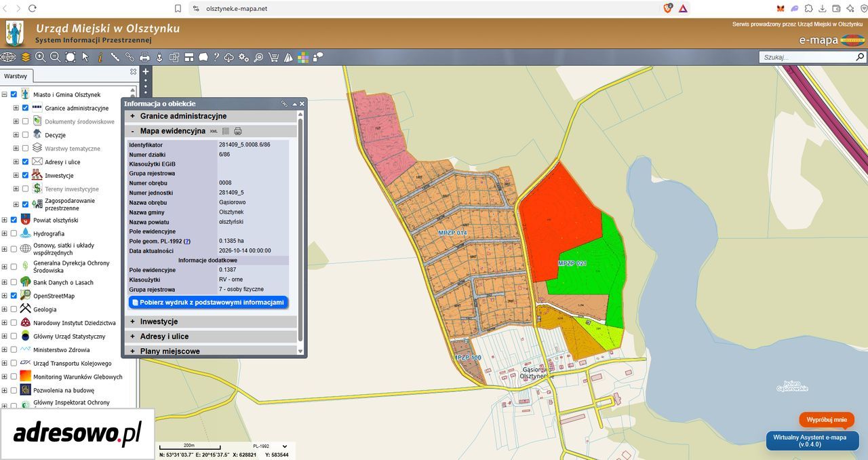Select the zoom out magnifier tool
868x460 pixels.
56,57
